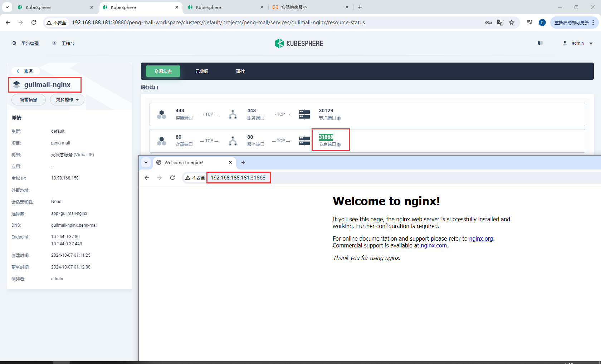Switch to the first KubeSphere browser tab

click(x=55, y=7)
